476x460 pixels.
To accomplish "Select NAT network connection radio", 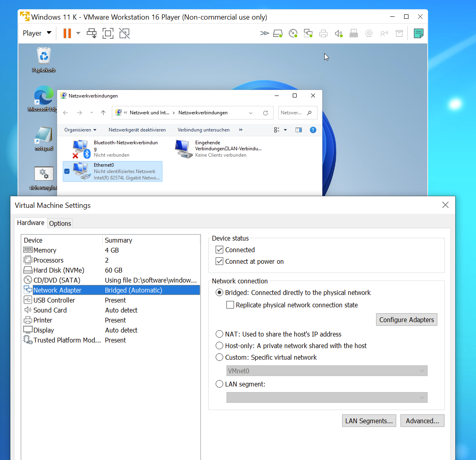I will point(219,334).
